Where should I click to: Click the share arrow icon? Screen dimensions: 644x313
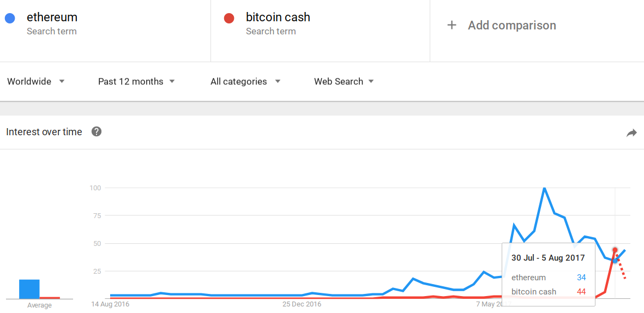(x=631, y=133)
